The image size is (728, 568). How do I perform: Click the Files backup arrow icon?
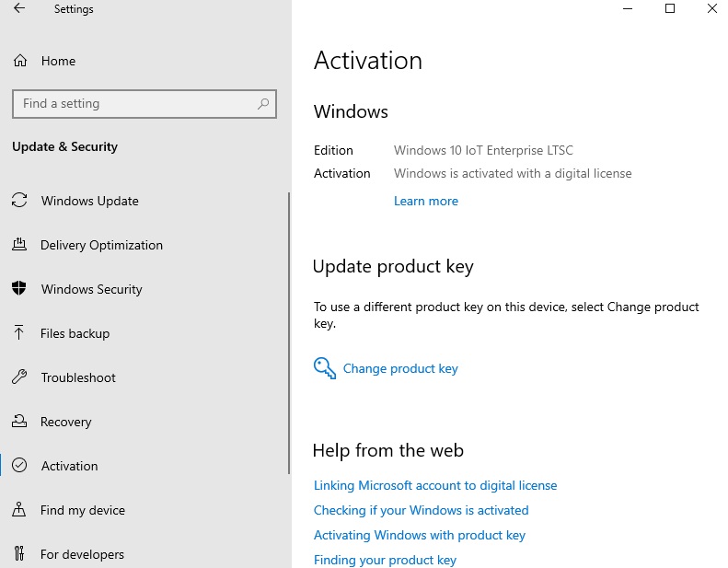(x=19, y=333)
